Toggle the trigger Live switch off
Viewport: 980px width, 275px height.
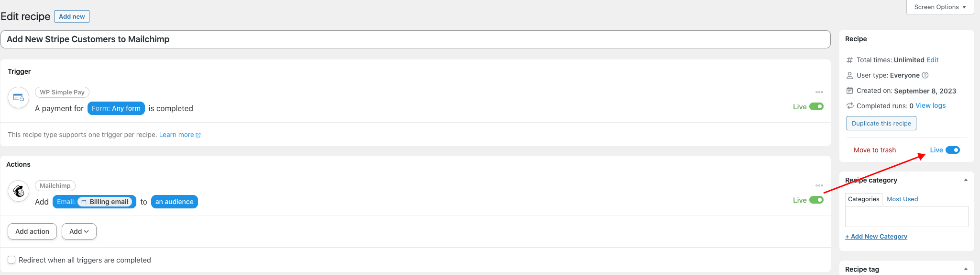point(816,106)
